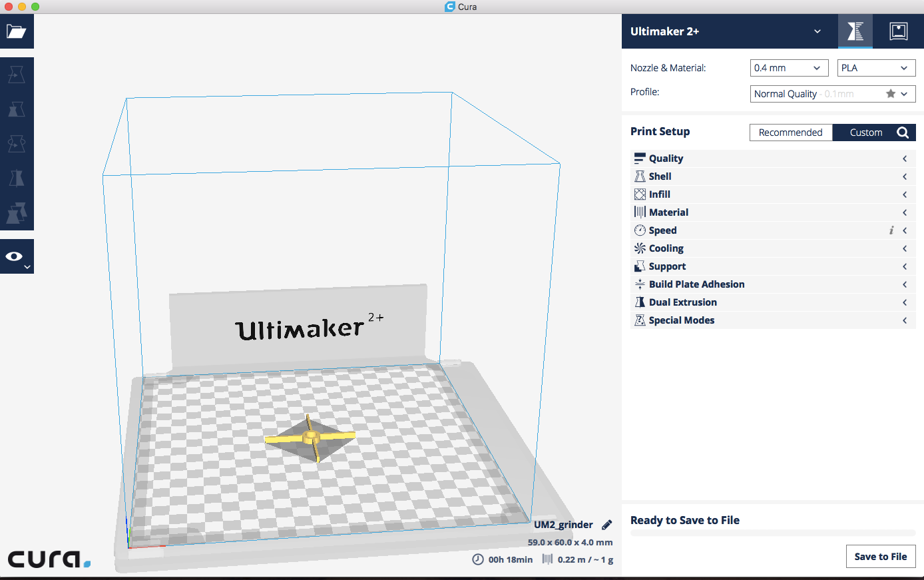The width and height of the screenshot is (924, 580).
Task: Click the print time clock icon
Action: [x=478, y=559]
